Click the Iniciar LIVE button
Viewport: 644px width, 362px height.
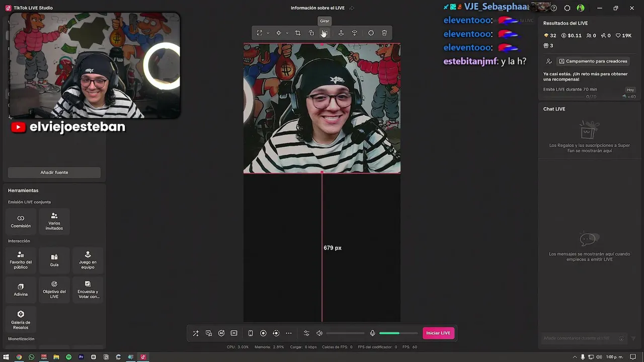click(438, 333)
